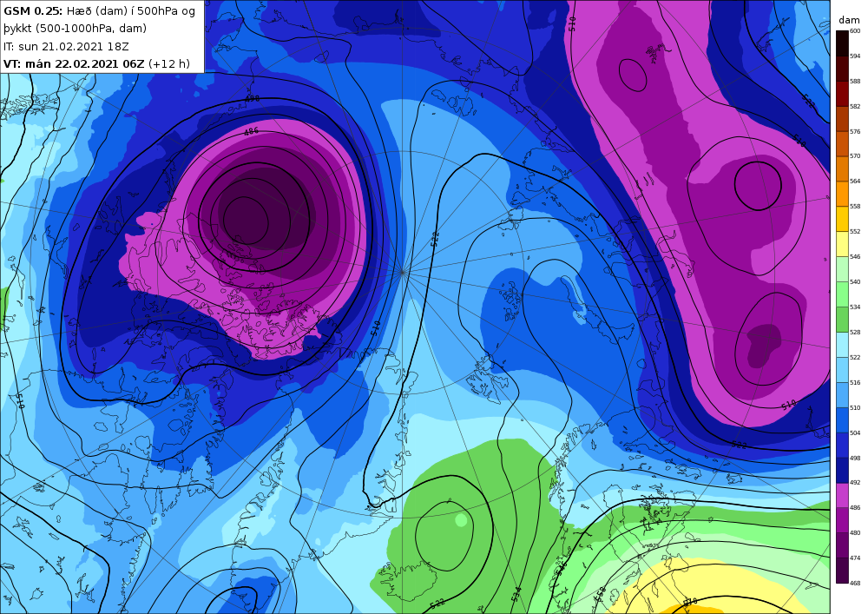Click the 540 value in the legend
This screenshot has height=614, width=868.
coord(855,281)
